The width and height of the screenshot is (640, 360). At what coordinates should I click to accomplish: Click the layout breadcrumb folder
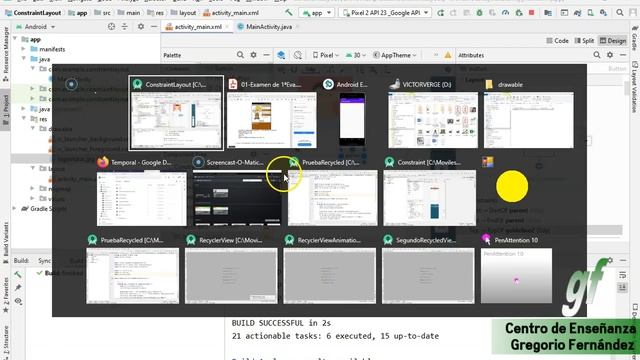tap(183, 13)
